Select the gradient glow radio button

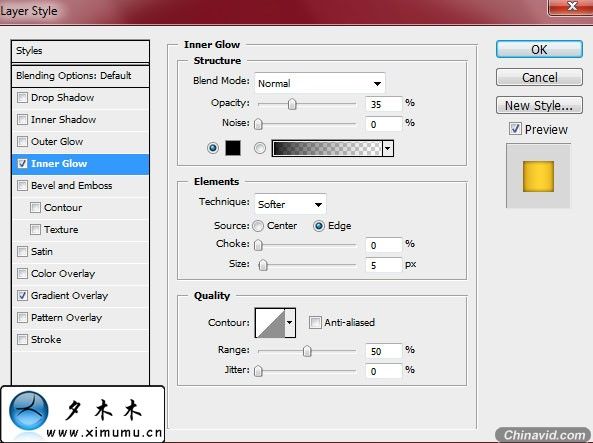pyautogui.click(x=259, y=148)
